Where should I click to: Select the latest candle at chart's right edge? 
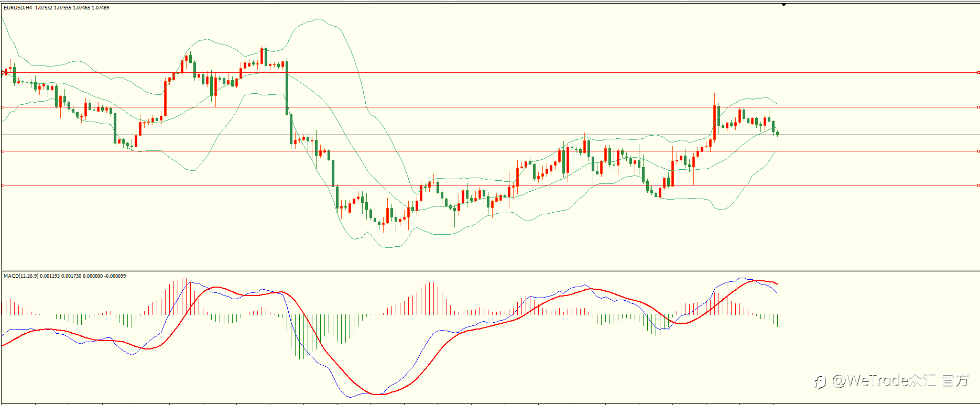pos(778,133)
